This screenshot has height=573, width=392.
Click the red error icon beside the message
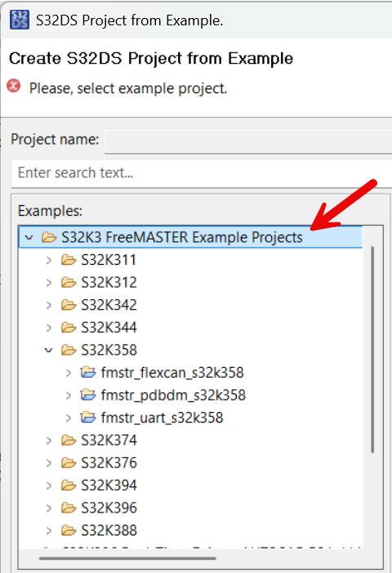tap(14, 87)
